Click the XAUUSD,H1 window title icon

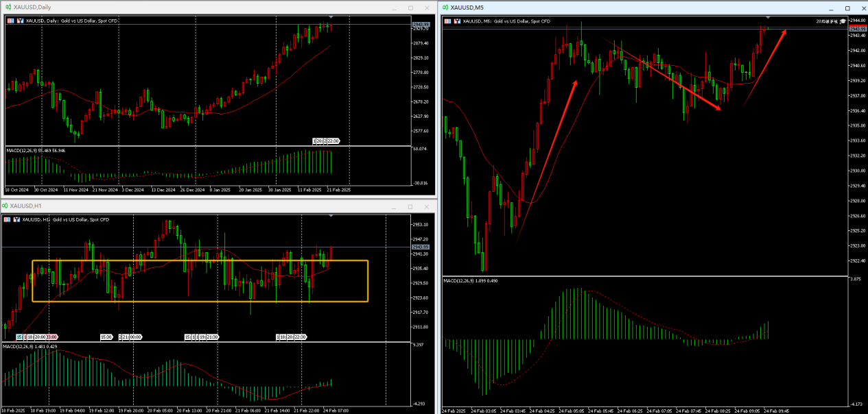(5, 206)
